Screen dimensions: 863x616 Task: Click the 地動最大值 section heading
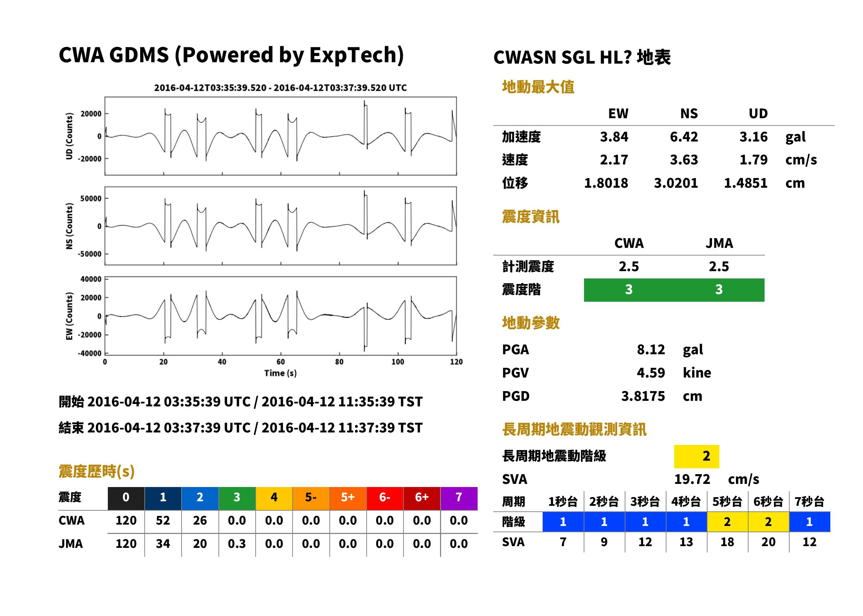coord(538,87)
